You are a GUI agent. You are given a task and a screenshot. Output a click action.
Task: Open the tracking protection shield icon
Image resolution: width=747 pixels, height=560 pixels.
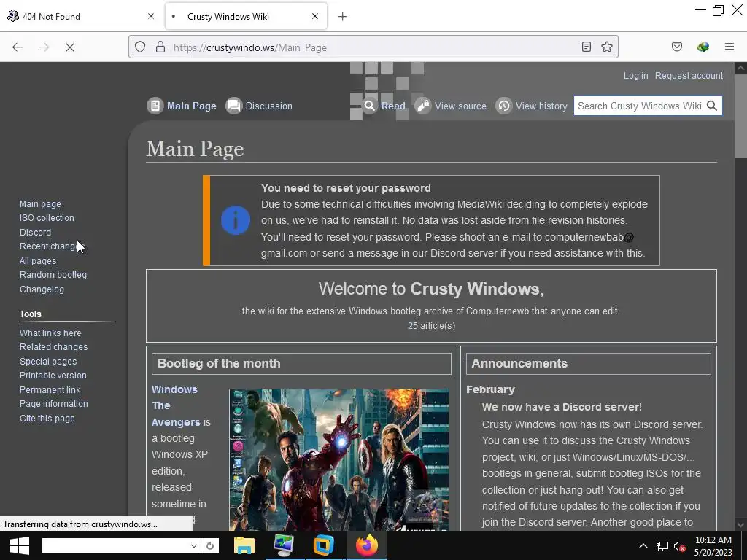point(139,47)
